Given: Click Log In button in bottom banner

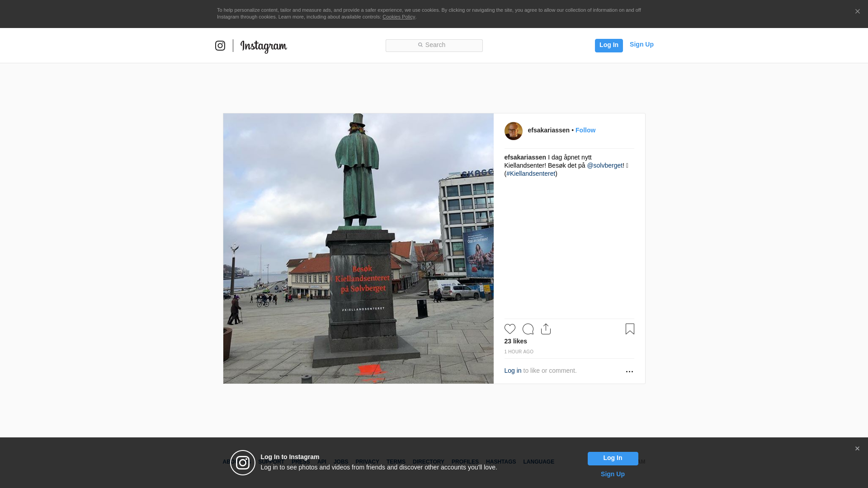Looking at the screenshot, I should 613,459.
